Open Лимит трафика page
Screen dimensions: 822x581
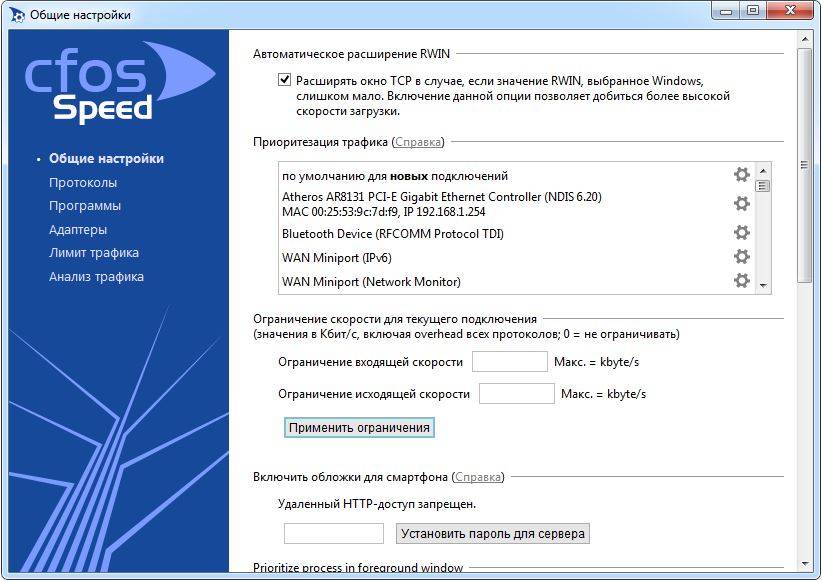(94, 253)
